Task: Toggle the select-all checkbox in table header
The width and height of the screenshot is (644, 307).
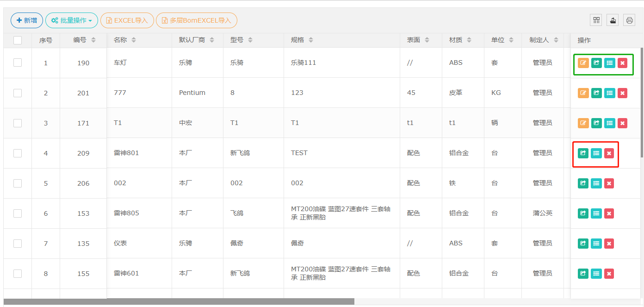Action: pyautogui.click(x=18, y=40)
